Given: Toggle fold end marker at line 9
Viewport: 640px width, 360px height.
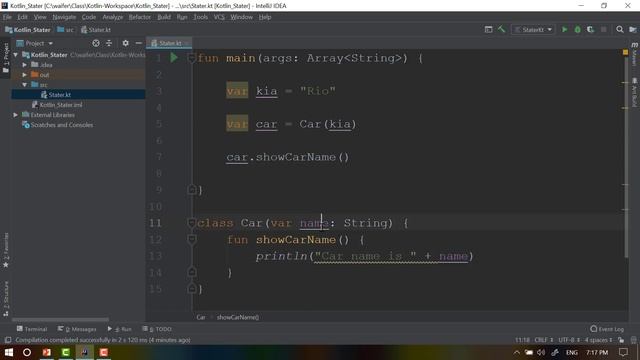Looking at the screenshot, I should pos(191,190).
